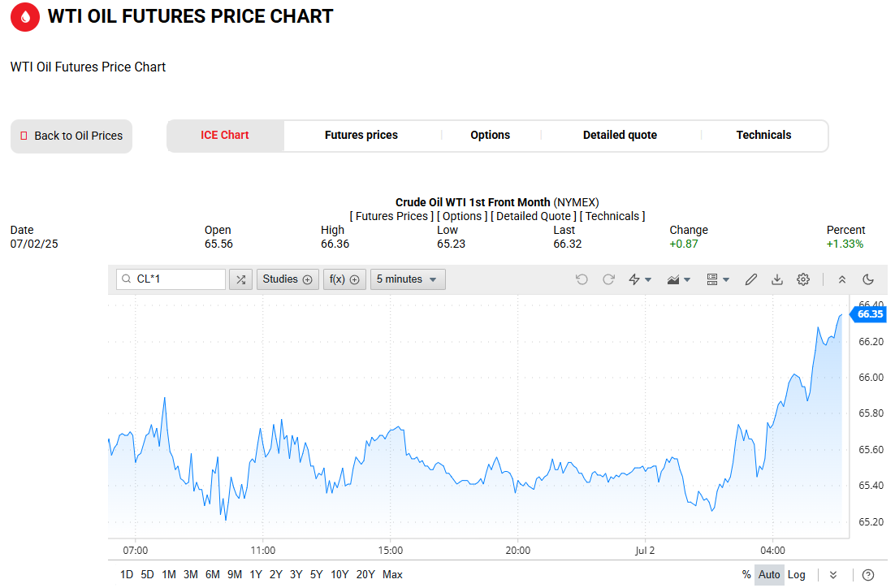Click the Last price 66.32
The image size is (895, 588).
point(568,244)
